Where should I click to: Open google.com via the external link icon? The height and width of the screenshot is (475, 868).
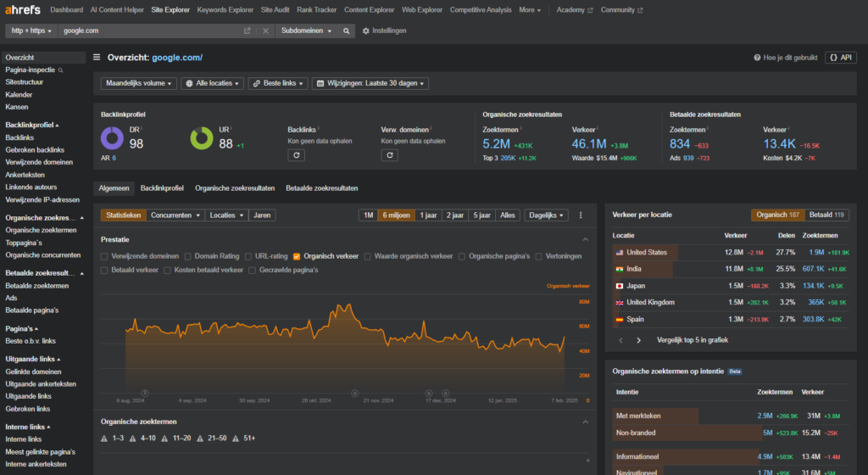(x=248, y=31)
